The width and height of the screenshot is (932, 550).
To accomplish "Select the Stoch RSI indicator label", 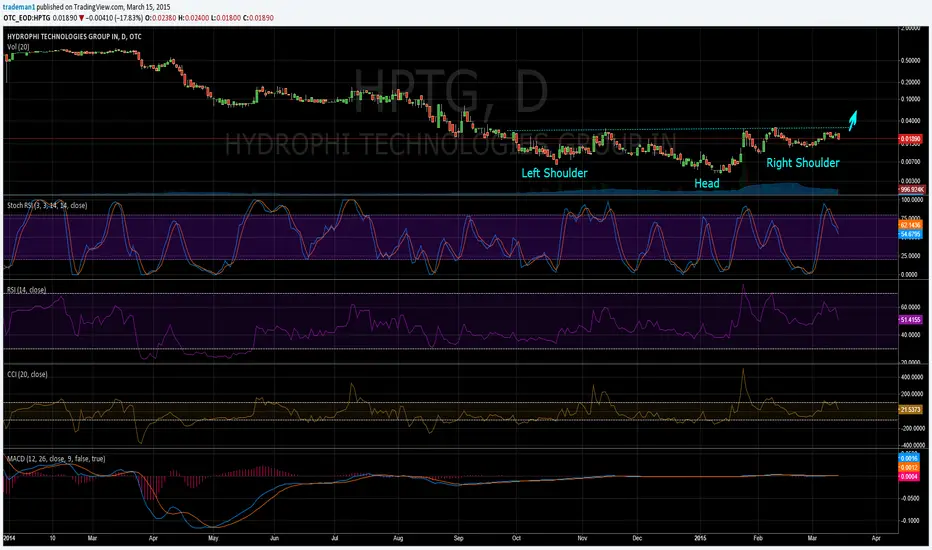I will (47, 205).
